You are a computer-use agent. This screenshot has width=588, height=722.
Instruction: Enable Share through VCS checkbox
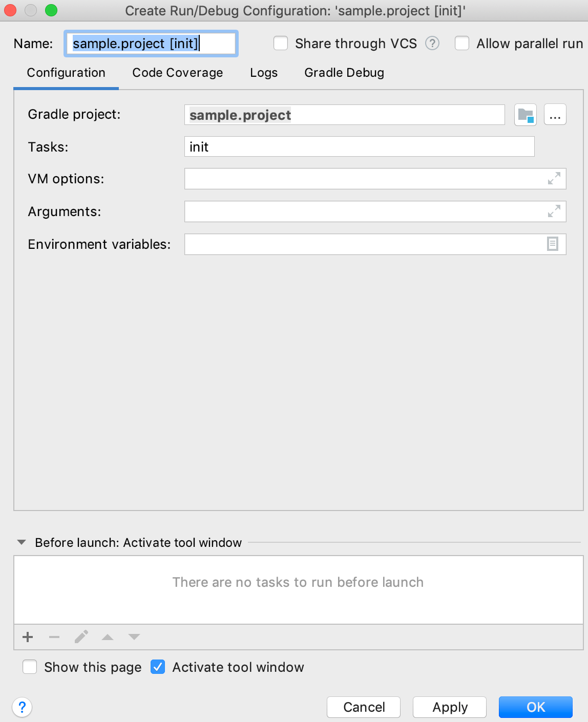pyautogui.click(x=281, y=44)
